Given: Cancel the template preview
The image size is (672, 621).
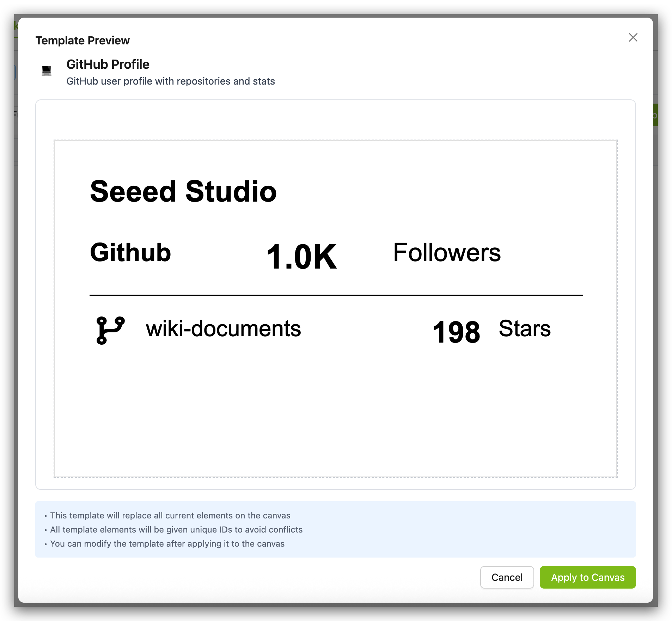Looking at the screenshot, I should point(507,577).
